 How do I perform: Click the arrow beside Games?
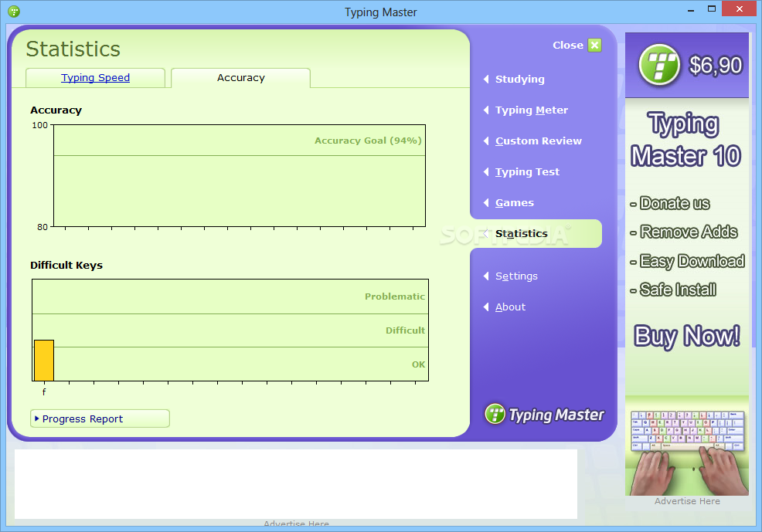click(x=486, y=203)
